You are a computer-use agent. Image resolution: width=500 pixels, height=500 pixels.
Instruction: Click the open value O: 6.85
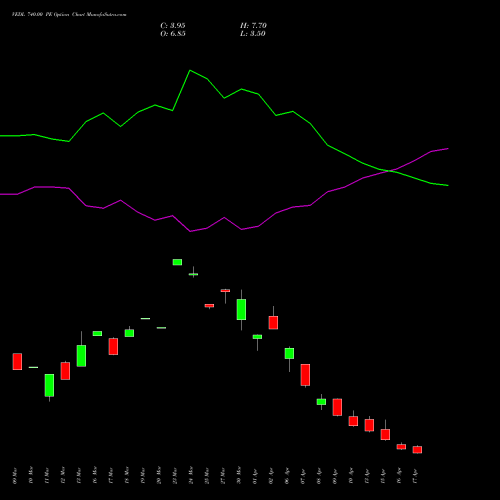point(173,34)
